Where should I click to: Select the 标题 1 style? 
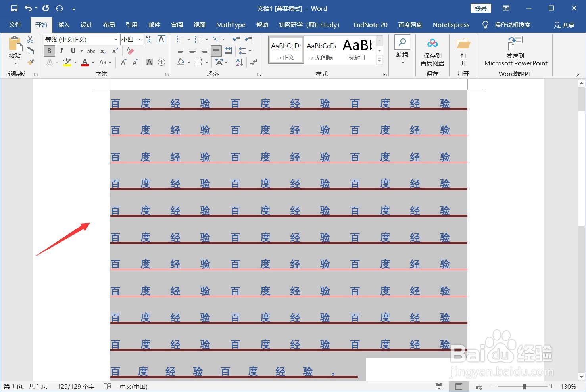(x=357, y=50)
